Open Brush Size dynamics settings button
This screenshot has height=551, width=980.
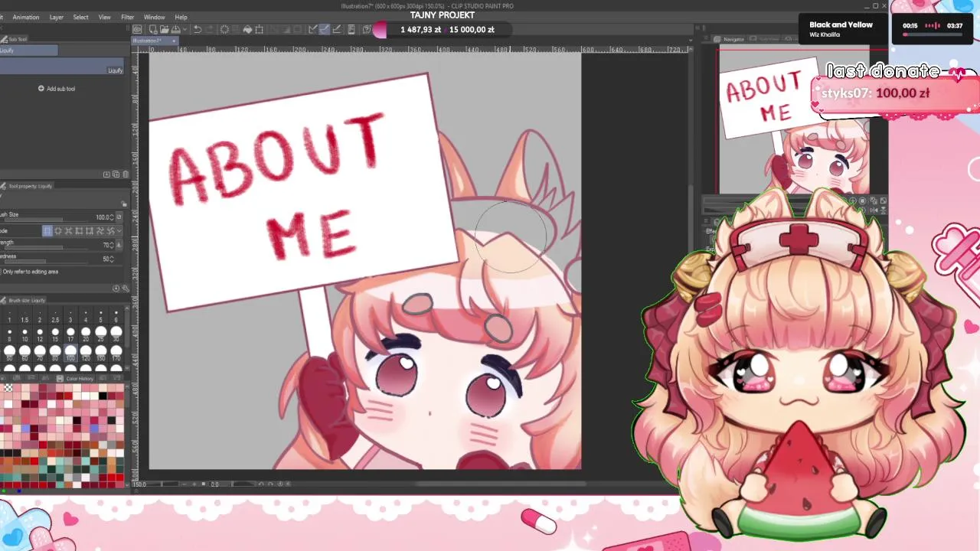[x=119, y=217]
